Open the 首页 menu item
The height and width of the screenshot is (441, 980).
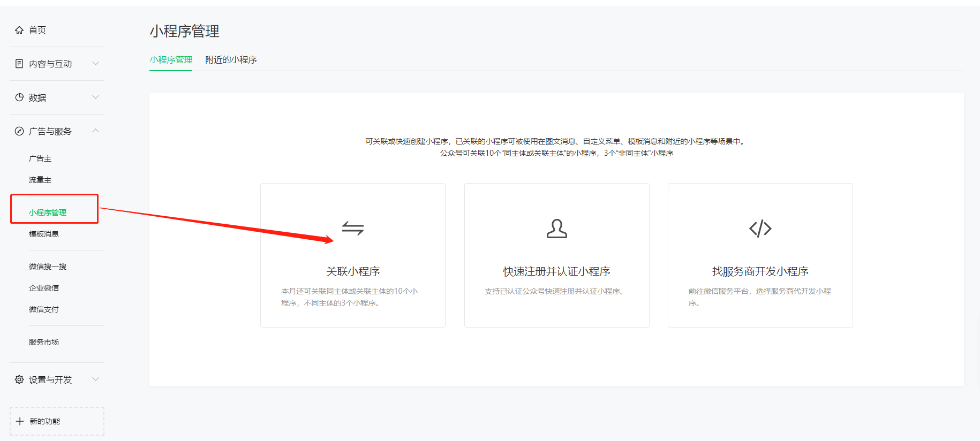click(37, 30)
